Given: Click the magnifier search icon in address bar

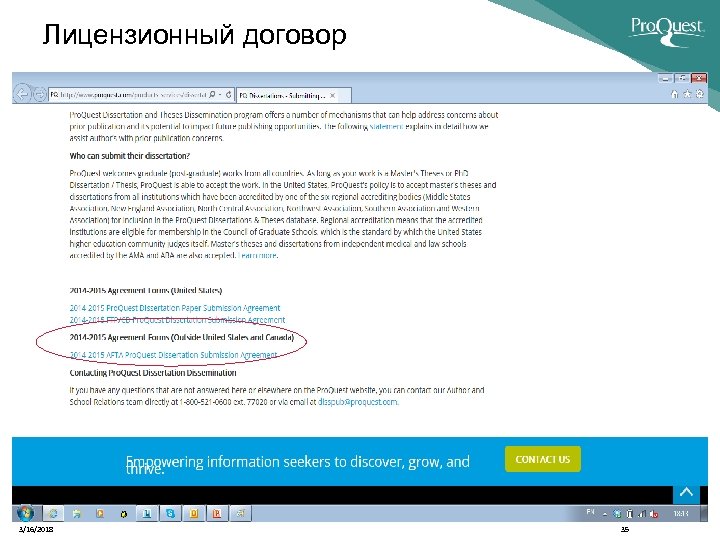Looking at the screenshot, I should [212, 95].
